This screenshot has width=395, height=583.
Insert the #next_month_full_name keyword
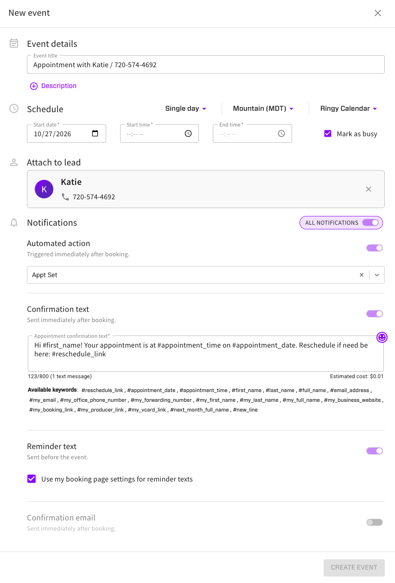(199, 410)
